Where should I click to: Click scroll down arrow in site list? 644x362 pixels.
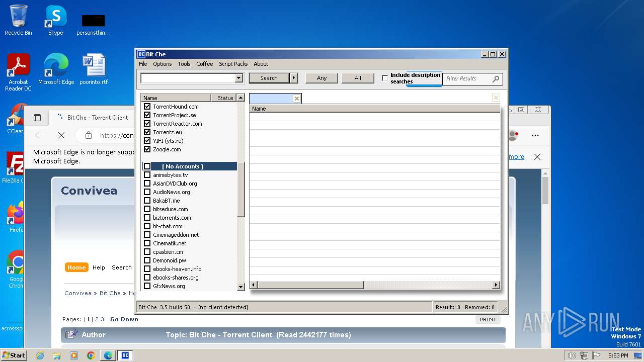[x=240, y=287]
